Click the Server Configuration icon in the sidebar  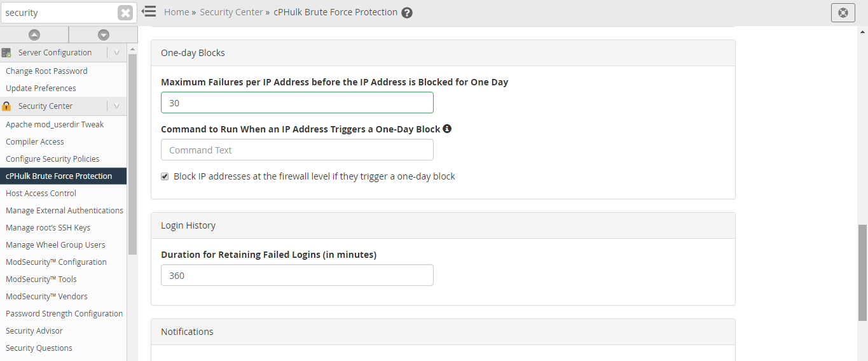(6, 53)
